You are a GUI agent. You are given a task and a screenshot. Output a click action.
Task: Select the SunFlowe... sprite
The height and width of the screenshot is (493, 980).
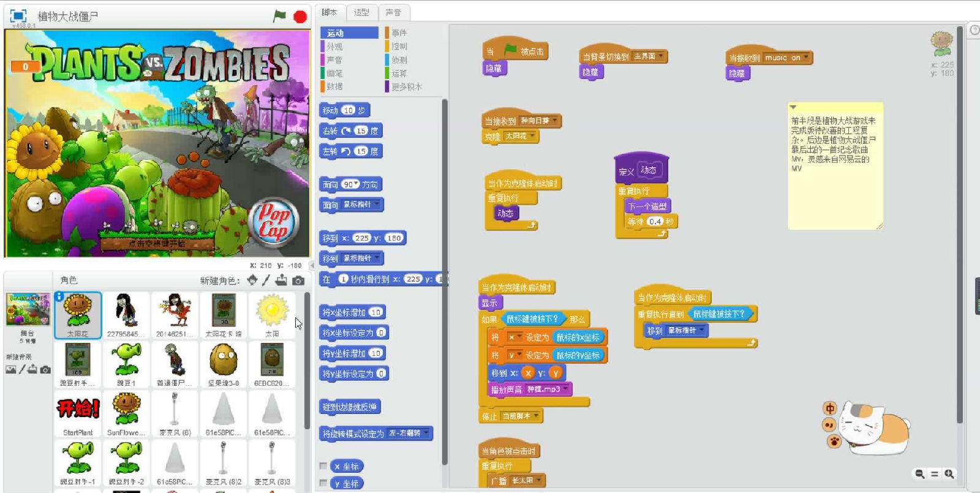(126, 413)
